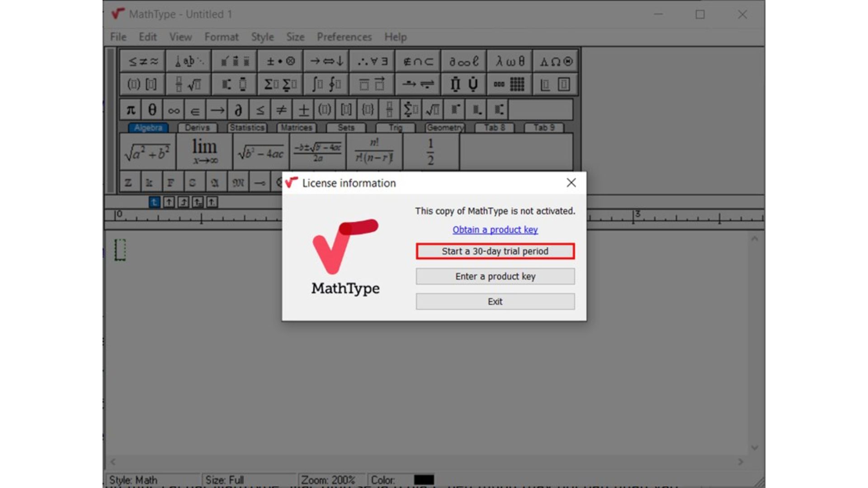Close the License information dialog
The width and height of the screenshot is (868, 488).
tap(571, 183)
